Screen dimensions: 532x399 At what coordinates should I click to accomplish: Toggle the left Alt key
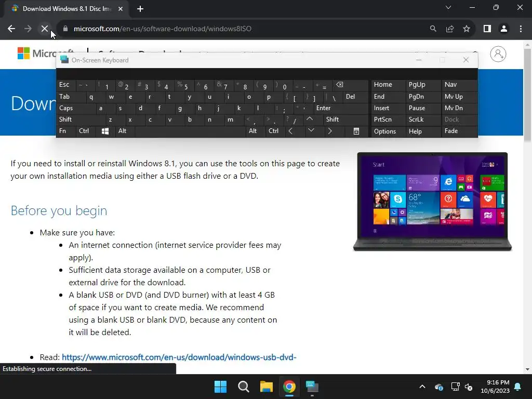point(125,131)
